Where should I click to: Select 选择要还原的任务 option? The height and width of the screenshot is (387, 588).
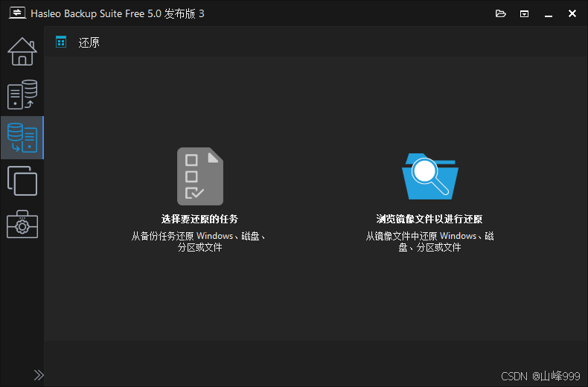point(200,219)
